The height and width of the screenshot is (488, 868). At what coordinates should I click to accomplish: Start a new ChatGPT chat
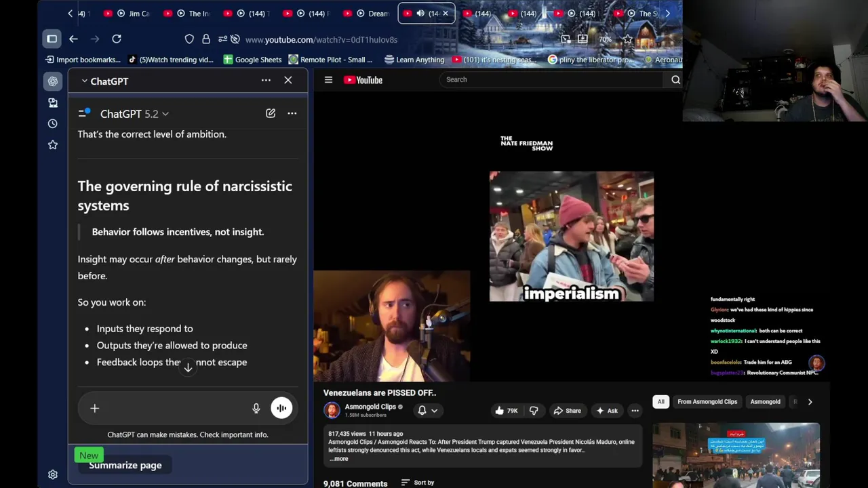[x=271, y=113]
